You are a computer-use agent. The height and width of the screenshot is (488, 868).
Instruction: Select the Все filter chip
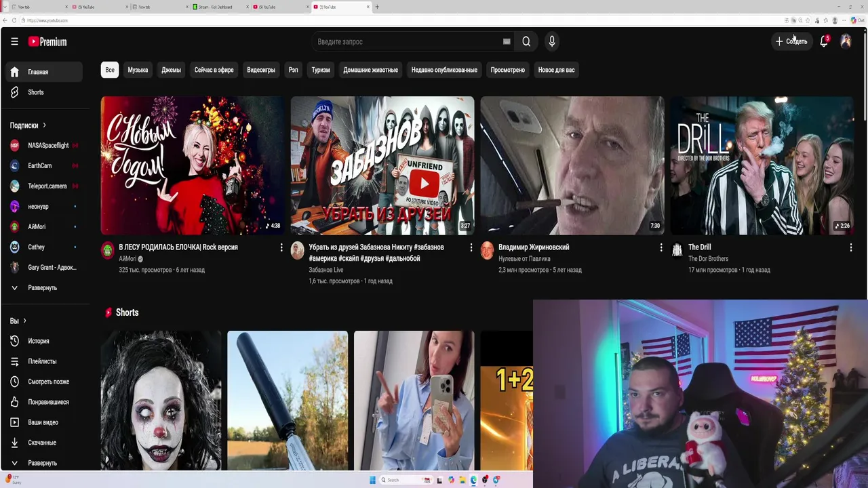pos(110,70)
